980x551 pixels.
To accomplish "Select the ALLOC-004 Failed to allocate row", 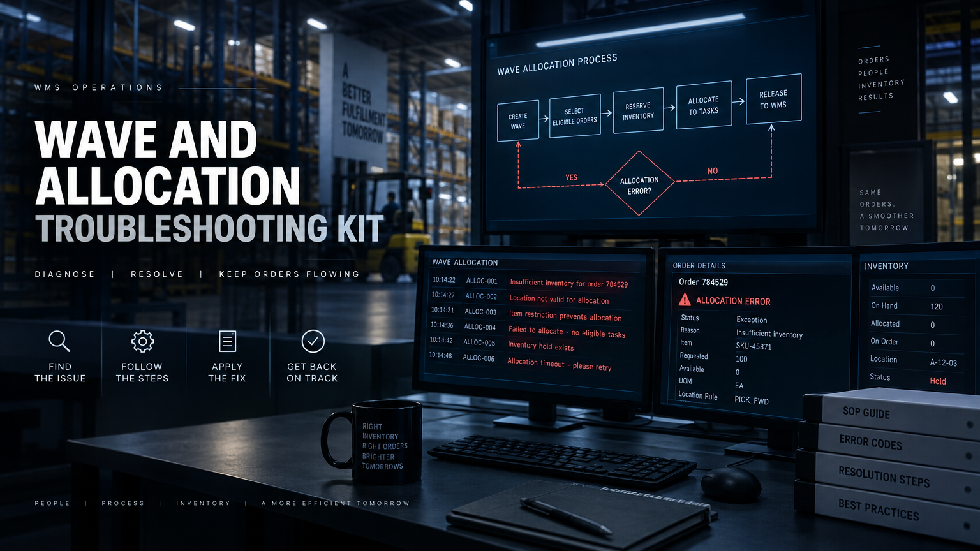I will 528,330.
